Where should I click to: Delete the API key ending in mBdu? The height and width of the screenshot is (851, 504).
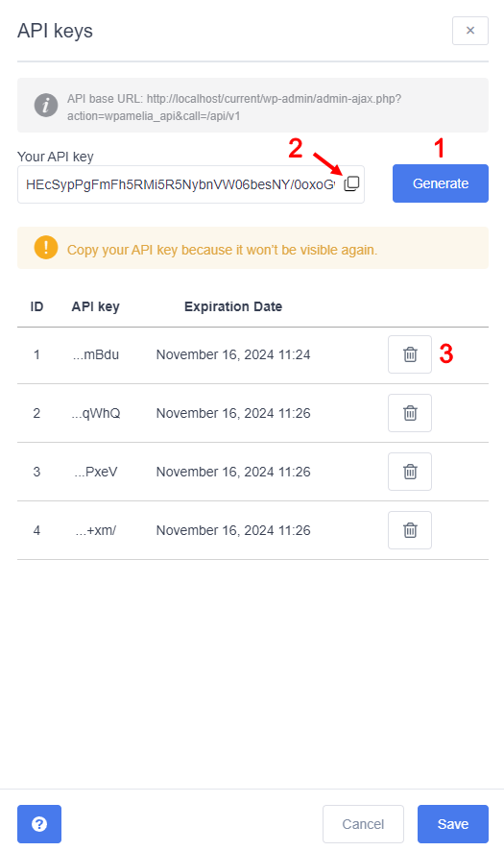click(x=410, y=354)
